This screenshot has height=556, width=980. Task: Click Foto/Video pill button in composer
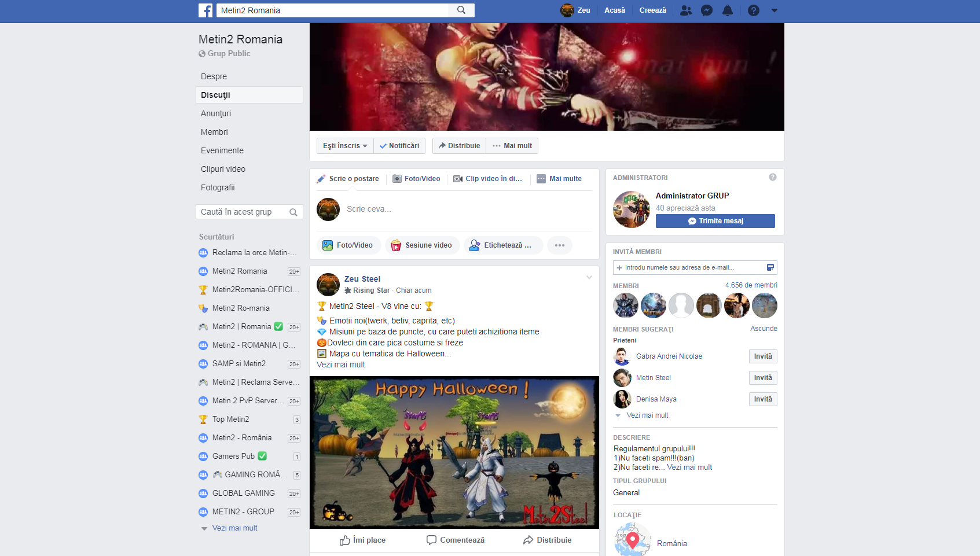[348, 245]
